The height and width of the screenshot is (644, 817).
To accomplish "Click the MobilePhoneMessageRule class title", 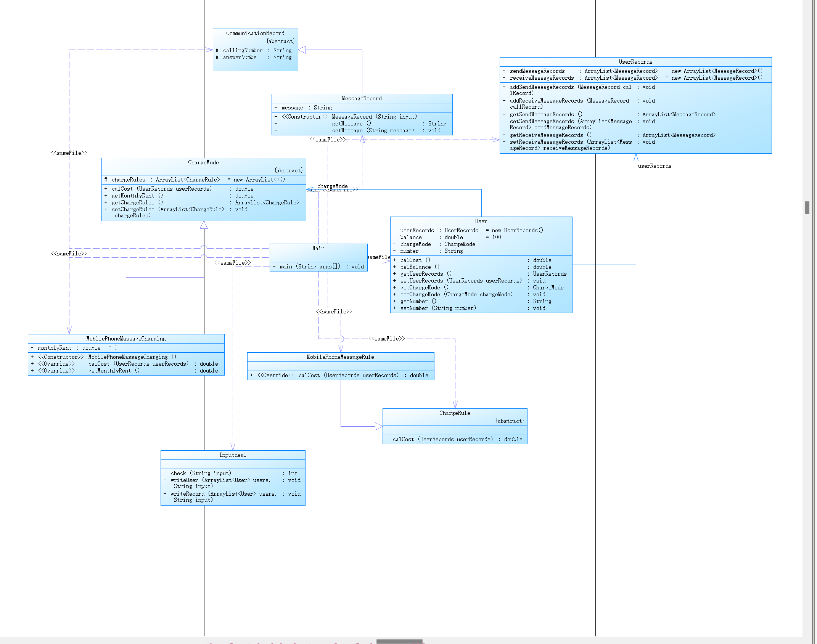I will [340, 357].
